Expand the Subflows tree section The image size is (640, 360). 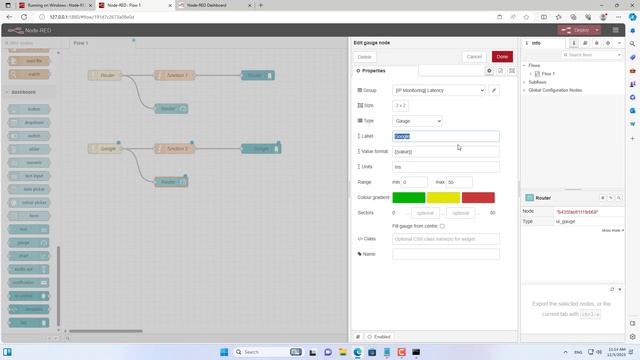(x=524, y=82)
